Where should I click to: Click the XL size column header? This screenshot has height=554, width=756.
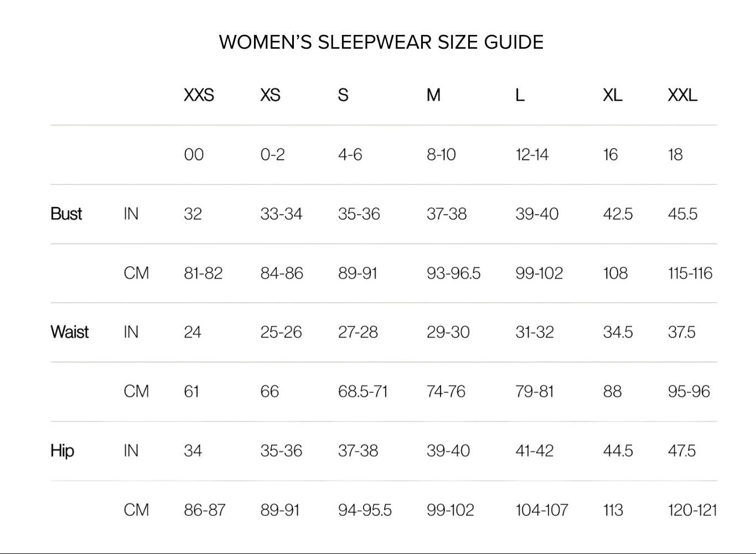[x=612, y=95]
